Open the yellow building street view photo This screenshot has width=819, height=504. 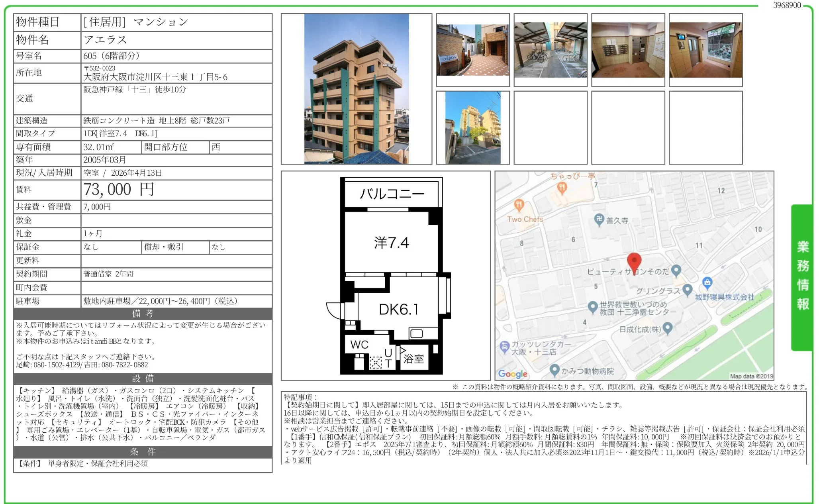472,127
